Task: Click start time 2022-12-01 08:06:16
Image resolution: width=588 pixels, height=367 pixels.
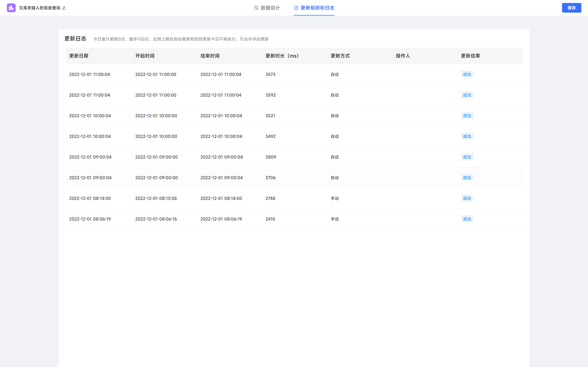Action: pos(156,219)
